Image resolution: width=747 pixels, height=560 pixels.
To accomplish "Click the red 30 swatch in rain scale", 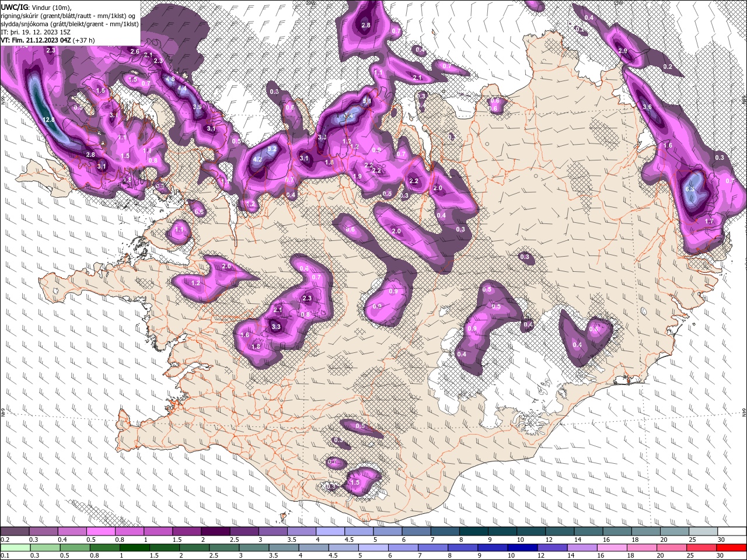I will (732, 548).
